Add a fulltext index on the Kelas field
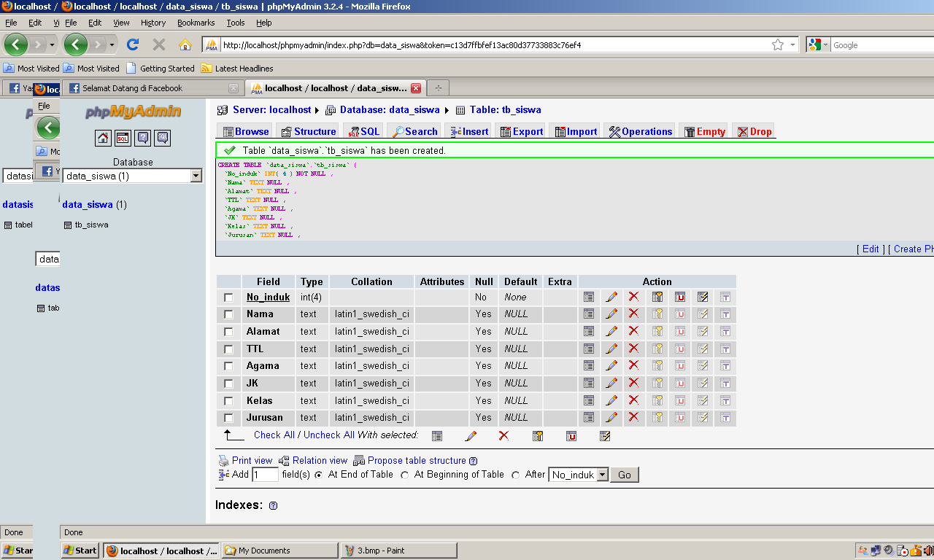934x560 pixels. tap(724, 400)
